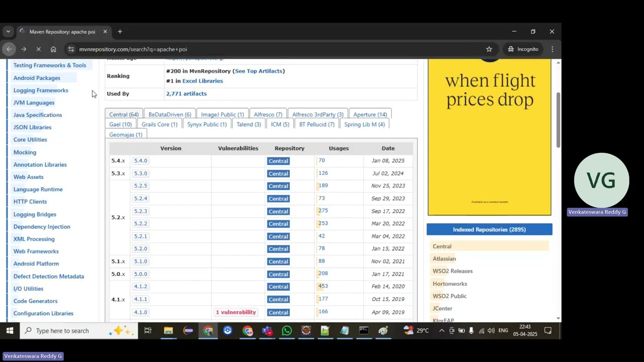Click the 1 vulnerability link
This screenshot has height=362, width=644.
(x=236, y=312)
